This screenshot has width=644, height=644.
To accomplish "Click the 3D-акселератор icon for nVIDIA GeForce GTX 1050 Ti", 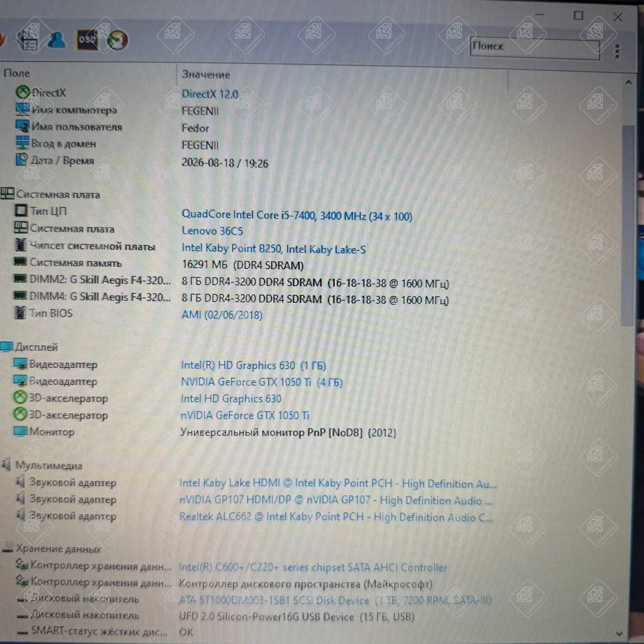I will [20, 414].
